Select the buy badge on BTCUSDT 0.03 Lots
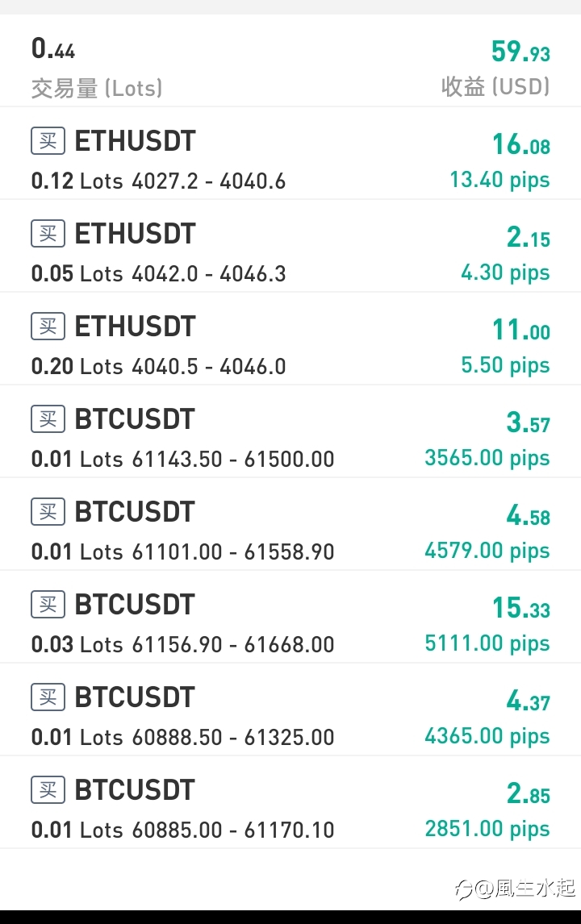This screenshot has width=581, height=924. [x=48, y=605]
